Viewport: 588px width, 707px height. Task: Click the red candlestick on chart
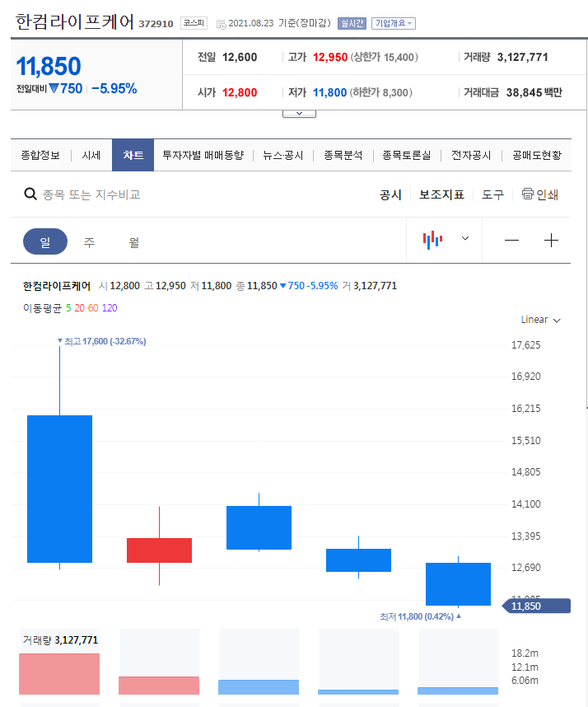click(x=159, y=550)
